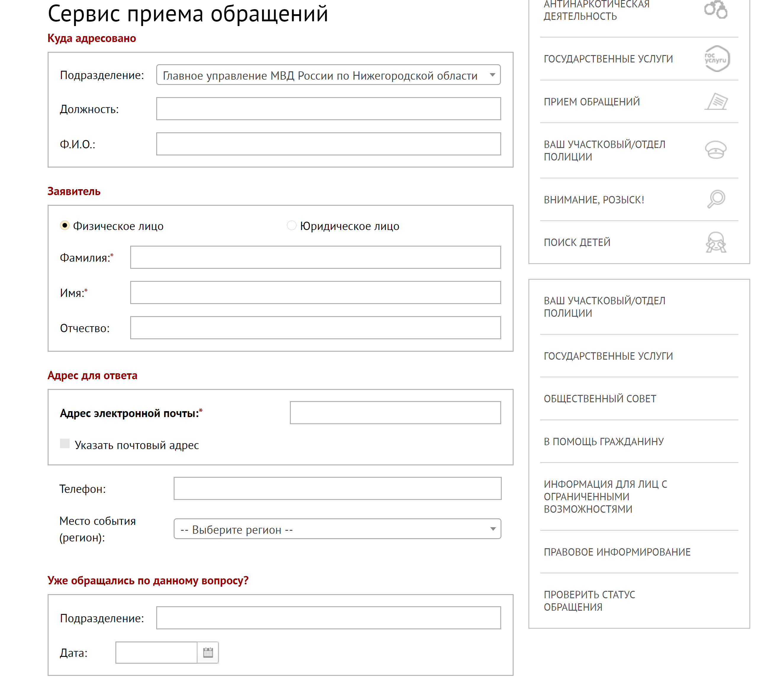The height and width of the screenshot is (677, 784).
Task: Click the Фамилия input field
Action: pos(316,258)
